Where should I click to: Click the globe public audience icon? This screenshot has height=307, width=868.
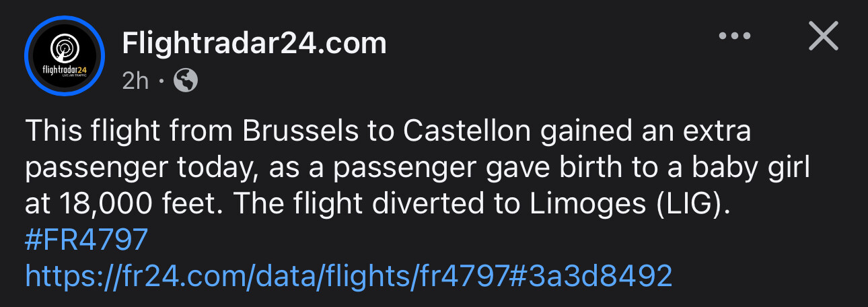186,81
